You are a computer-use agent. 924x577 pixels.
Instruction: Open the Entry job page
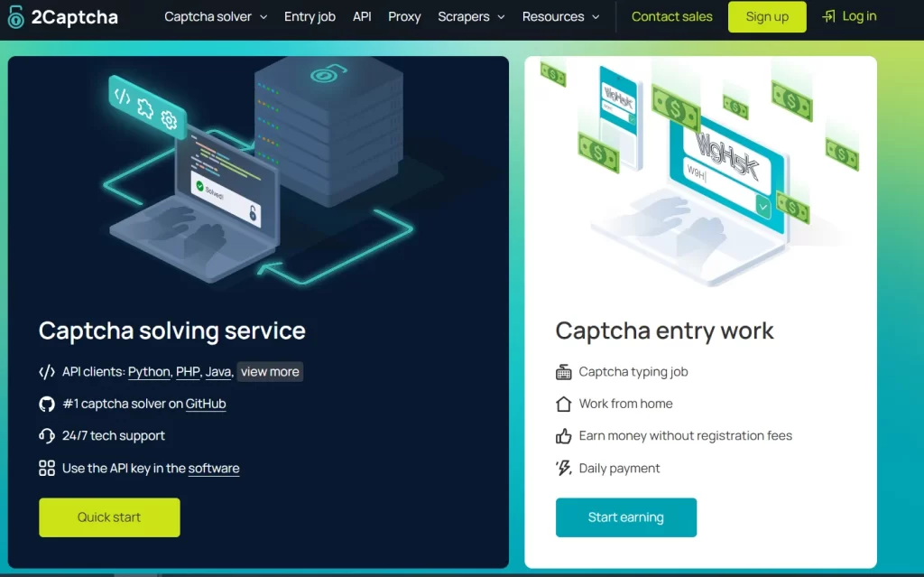310,16
